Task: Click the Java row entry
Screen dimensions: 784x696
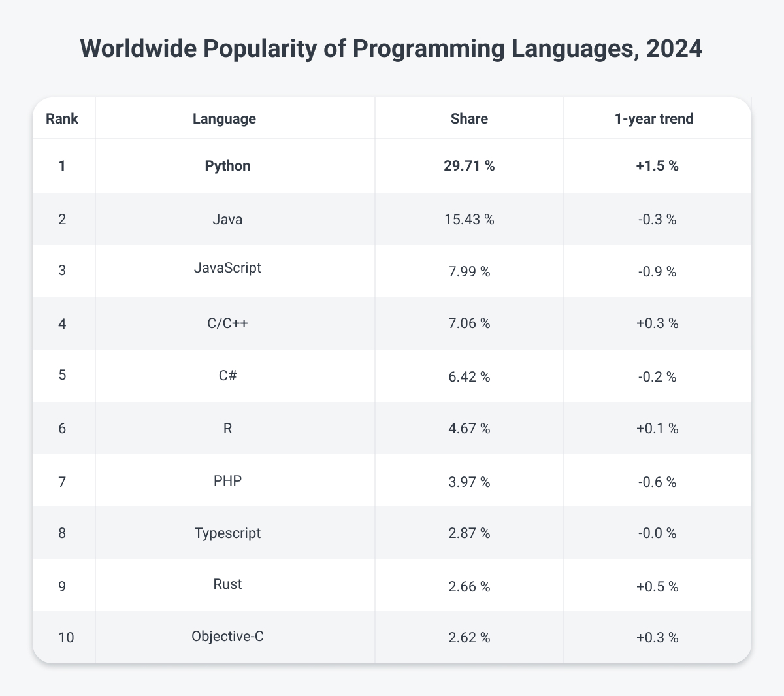Action: tap(227, 220)
